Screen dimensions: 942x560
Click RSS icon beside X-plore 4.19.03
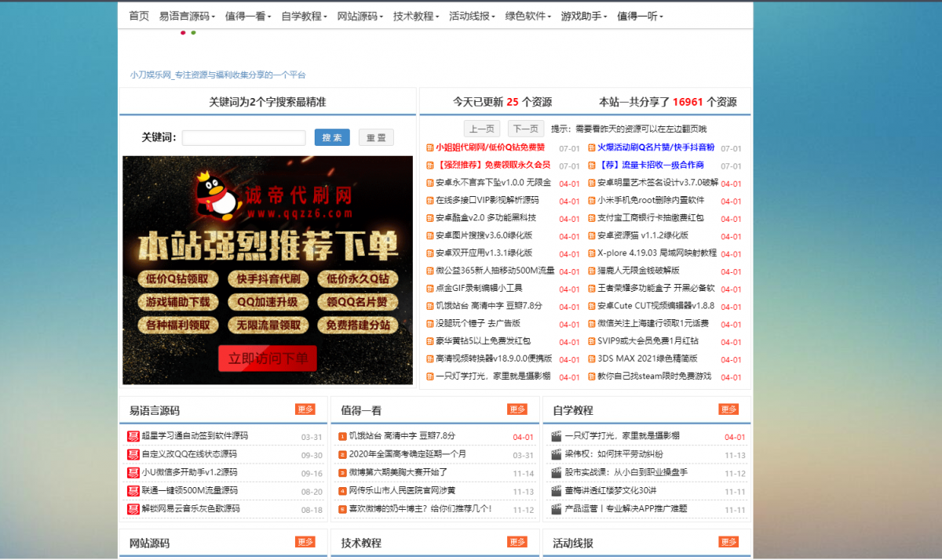click(x=591, y=253)
